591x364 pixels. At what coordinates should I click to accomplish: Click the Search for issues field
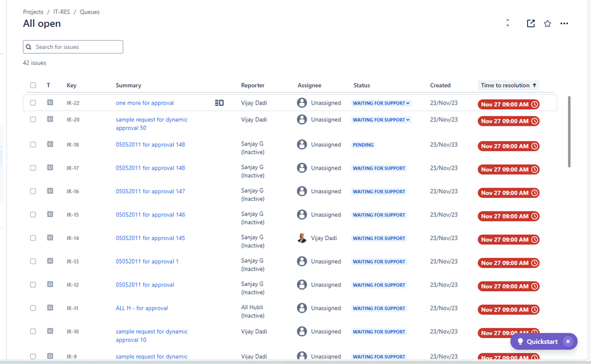(73, 47)
